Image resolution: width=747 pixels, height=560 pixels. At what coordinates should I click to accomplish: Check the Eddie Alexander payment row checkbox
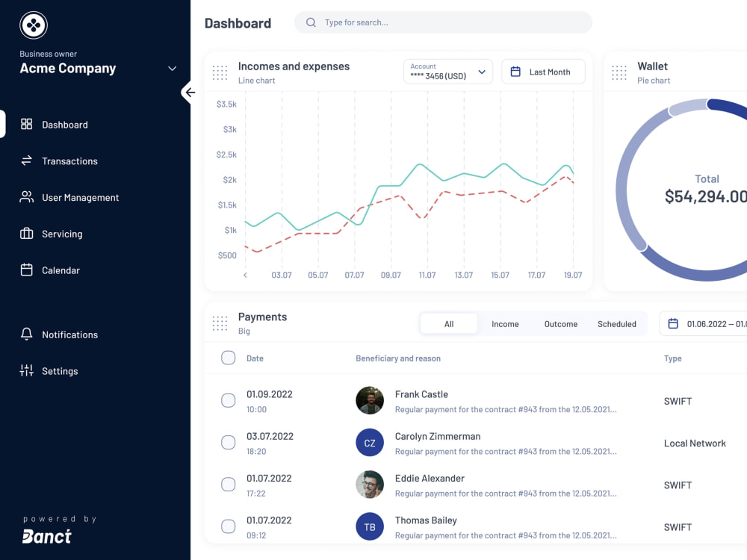tap(228, 485)
